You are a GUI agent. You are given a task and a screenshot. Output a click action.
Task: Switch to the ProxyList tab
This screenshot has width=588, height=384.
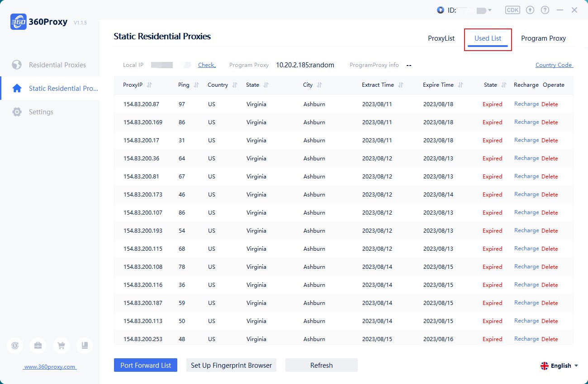tap(441, 38)
